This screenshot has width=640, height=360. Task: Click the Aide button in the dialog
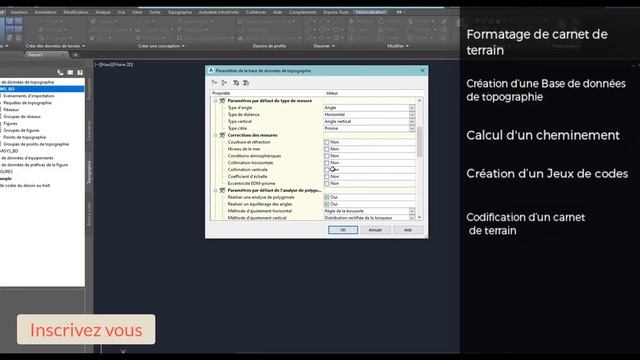pos(408,230)
